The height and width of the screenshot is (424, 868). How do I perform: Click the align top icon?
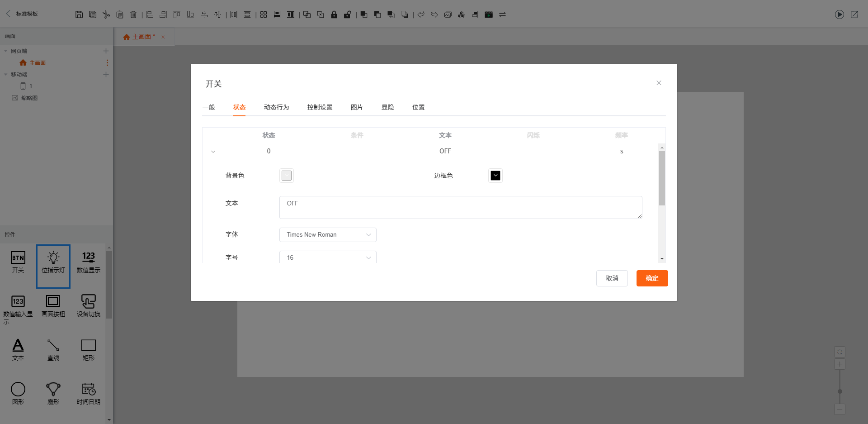click(177, 14)
